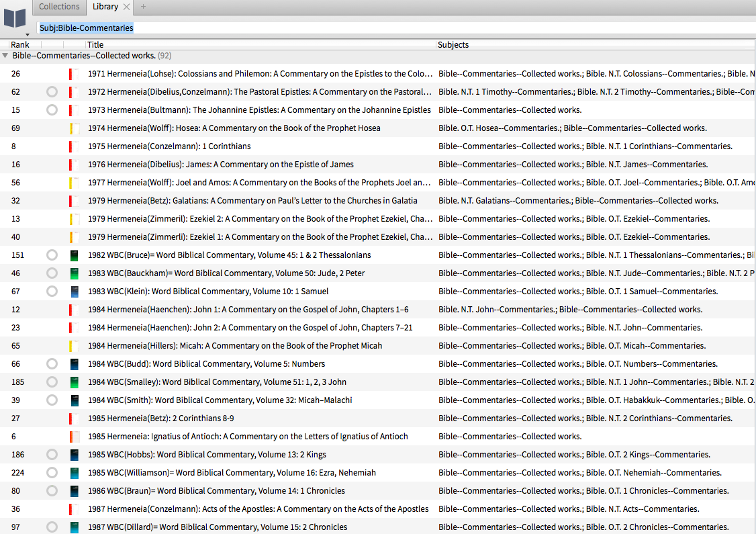Click yellow cover icon for 1974 Hermeneia(Wolff) Hosea
Viewport: 756px width, 534px height.
pyautogui.click(x=74, y=128)
